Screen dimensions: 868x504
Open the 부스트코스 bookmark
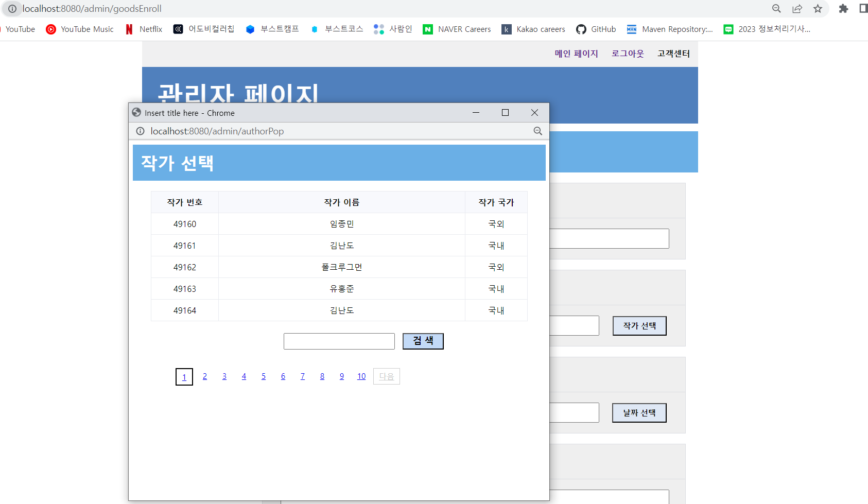point(337,29)
